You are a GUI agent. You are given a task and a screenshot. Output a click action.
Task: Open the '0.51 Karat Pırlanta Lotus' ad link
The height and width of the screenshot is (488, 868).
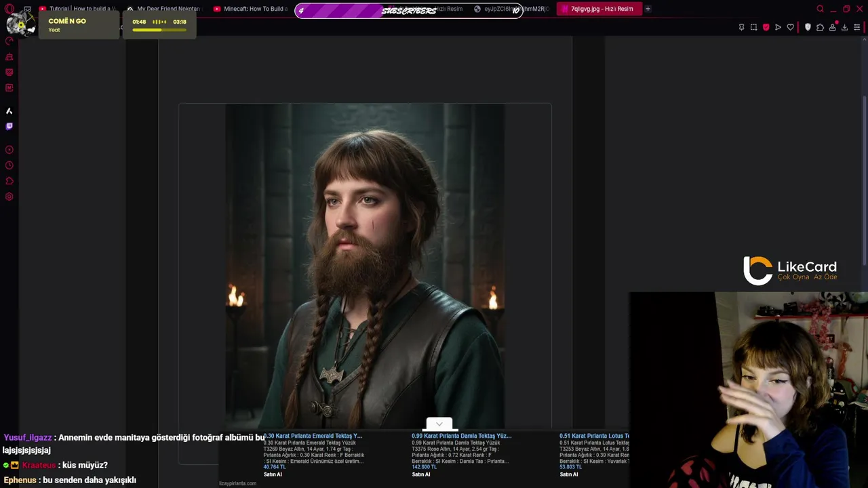594,436
